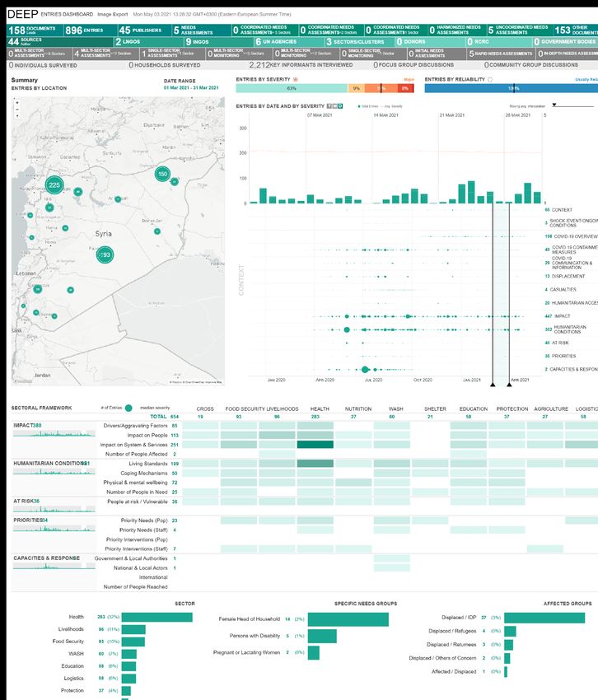
Task: Filter by 2 LNGOs tile
Action: tap(149, 41)
